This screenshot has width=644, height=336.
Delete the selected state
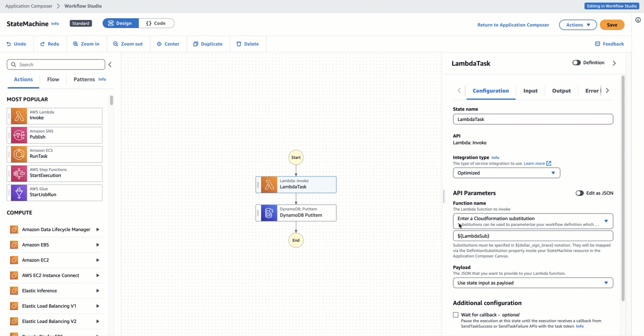click(x=248, y=44)
